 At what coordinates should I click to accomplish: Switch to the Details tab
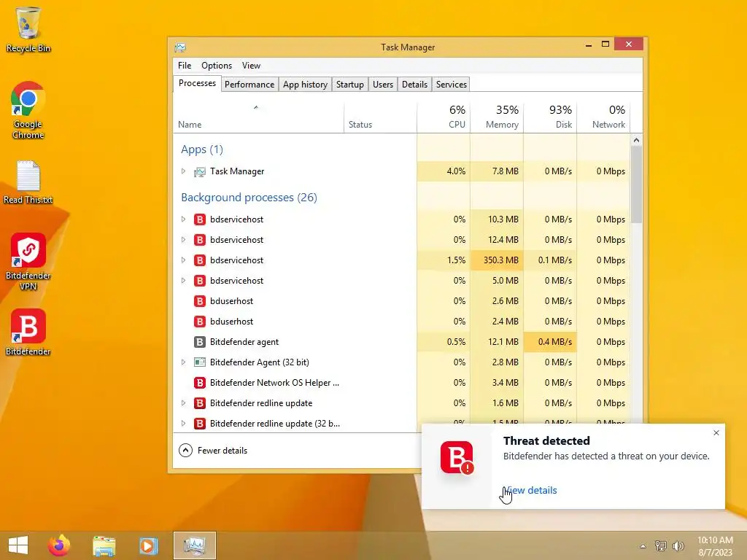414,85
